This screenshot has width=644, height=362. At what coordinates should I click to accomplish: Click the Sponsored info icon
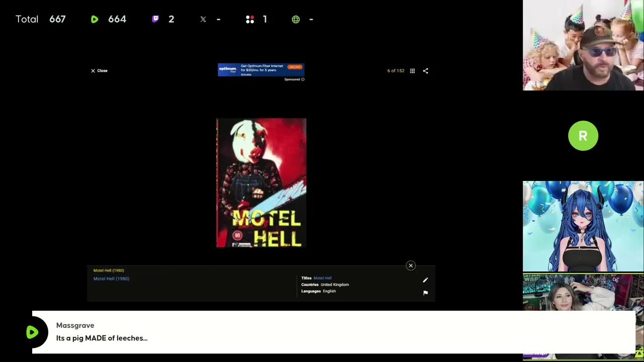click(302, 79)
